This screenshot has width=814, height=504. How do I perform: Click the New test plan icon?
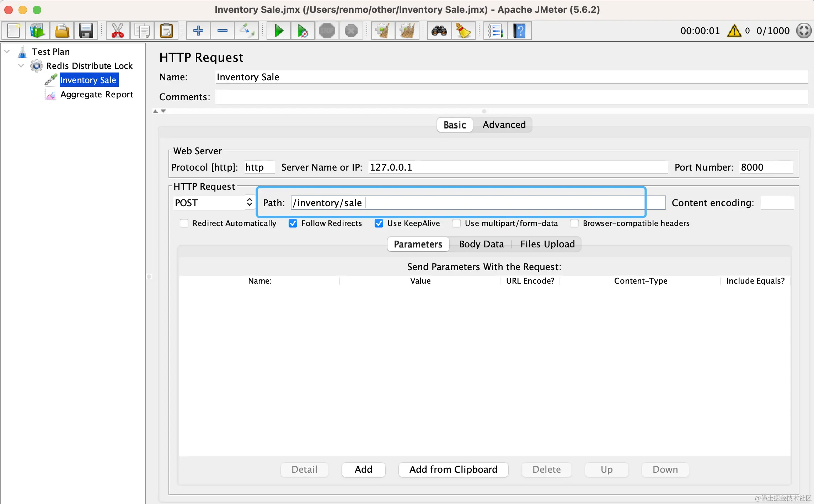(14, 31)
